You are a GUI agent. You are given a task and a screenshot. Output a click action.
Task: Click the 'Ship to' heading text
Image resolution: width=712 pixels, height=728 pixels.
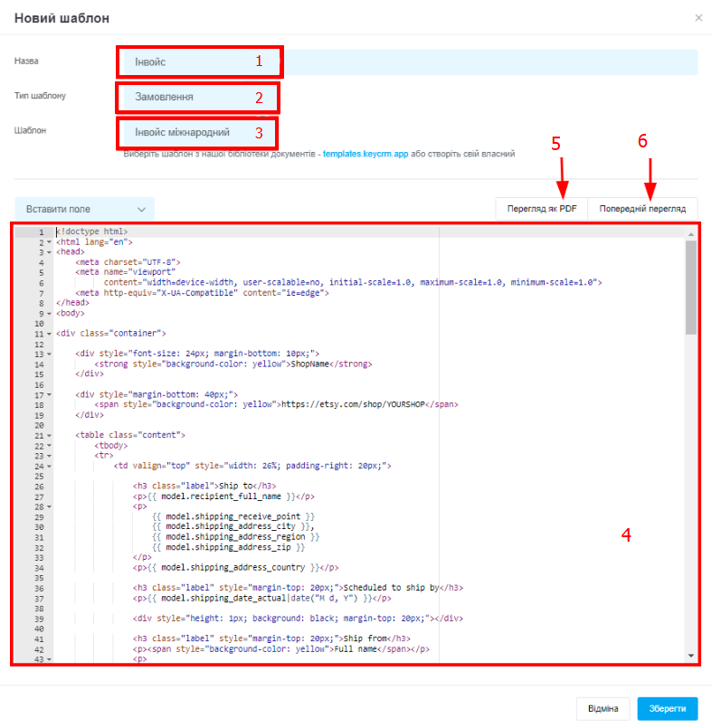235,487
